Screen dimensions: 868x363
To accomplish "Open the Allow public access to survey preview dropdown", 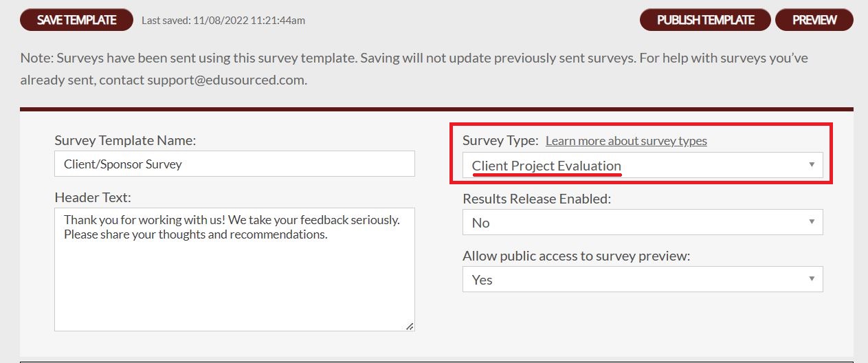I will 643,279.
